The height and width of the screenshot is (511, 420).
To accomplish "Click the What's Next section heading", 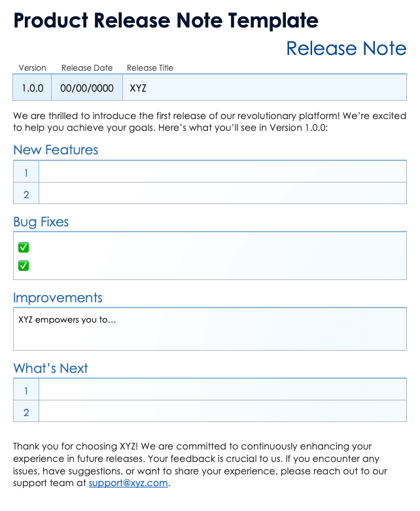I will (x=50, y=368).
